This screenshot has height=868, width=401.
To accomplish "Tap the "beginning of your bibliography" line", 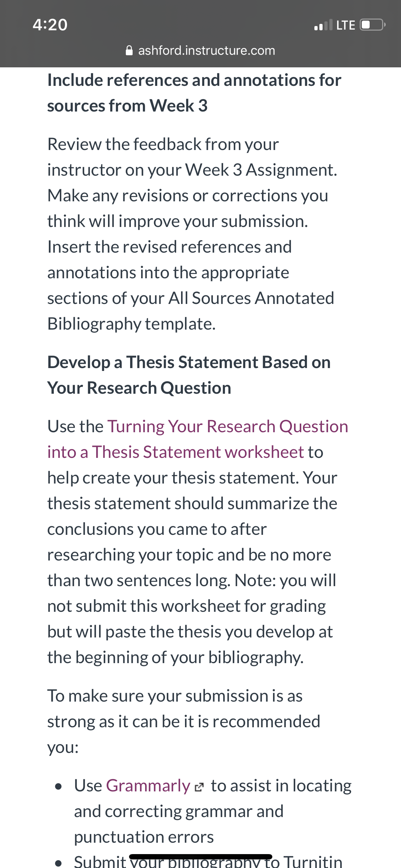I will tap(175, 657).
